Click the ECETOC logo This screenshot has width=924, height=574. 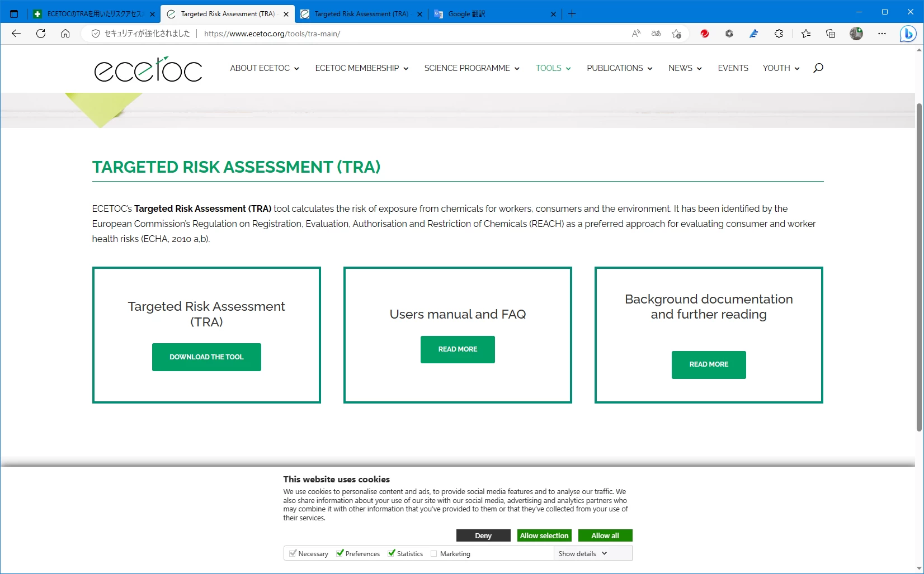pos(148,69)
